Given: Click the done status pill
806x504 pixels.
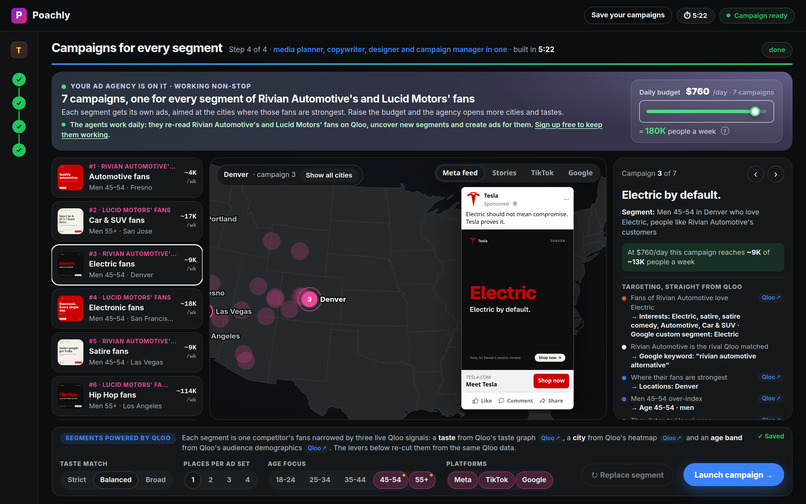Looking at the screenshot, I should coord(776,50).
